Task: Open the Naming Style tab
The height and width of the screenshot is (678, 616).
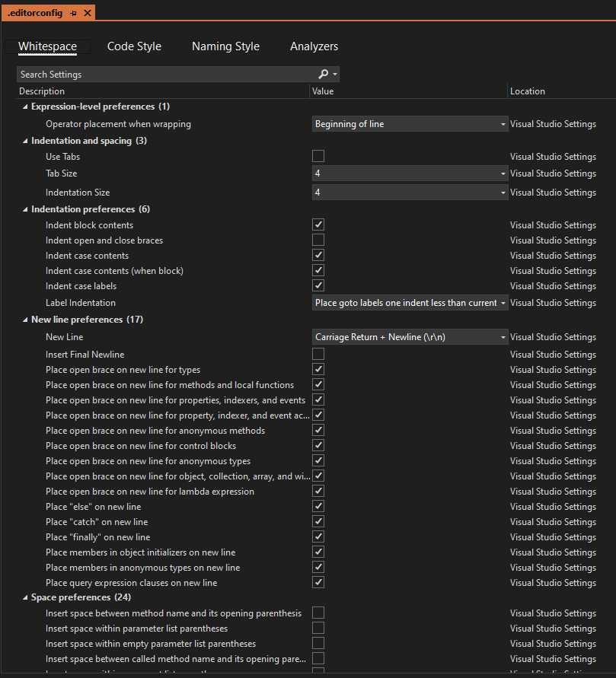Action: click(x=225, y=46)
